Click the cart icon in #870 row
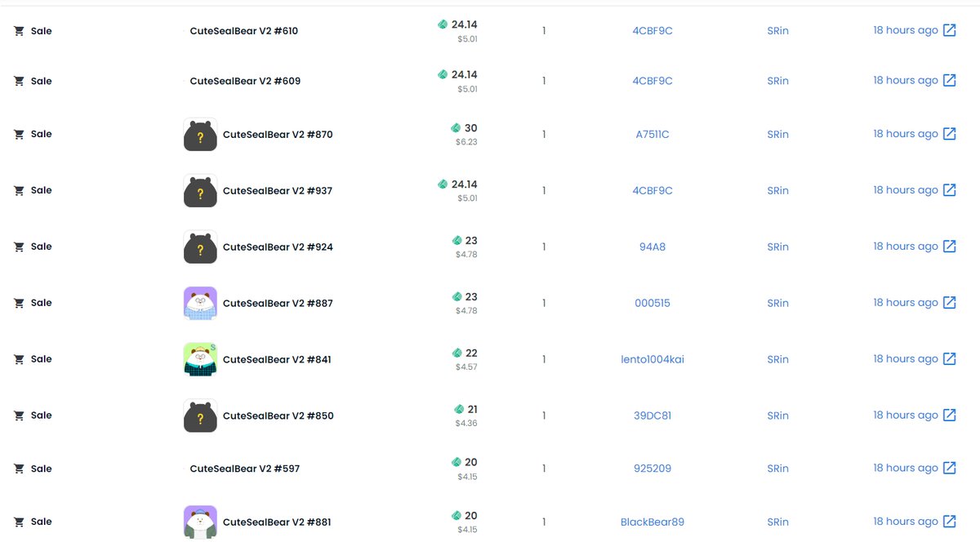Viewport: 980px width, 542px height. point(19,134)
